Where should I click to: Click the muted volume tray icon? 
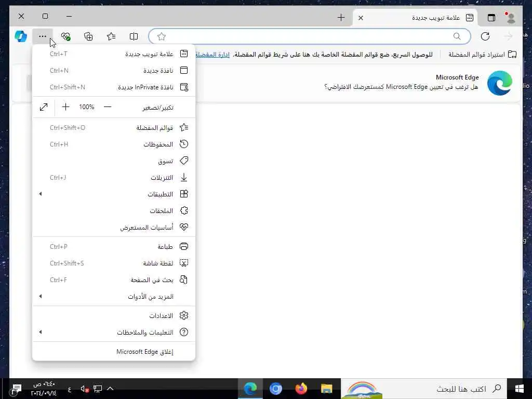[x=85, y=389]
